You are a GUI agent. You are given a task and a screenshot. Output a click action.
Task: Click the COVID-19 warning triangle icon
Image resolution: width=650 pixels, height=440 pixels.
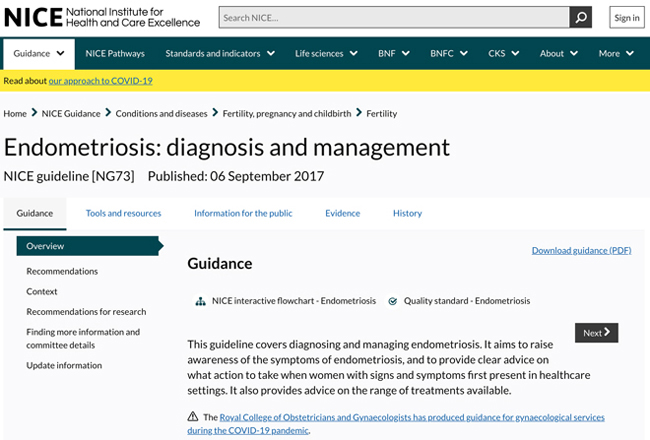(x=193, y=416)
